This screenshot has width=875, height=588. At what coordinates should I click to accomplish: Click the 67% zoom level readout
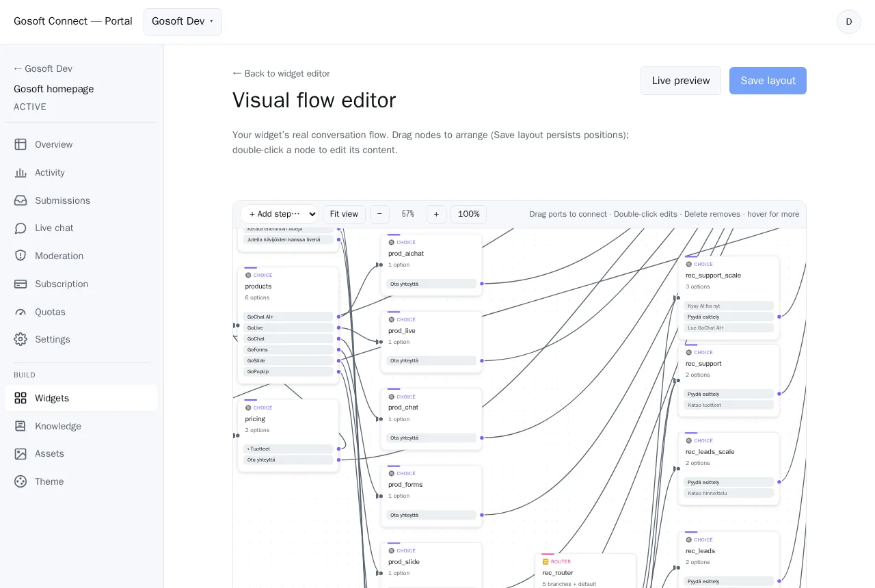click(x=408, y=214)
